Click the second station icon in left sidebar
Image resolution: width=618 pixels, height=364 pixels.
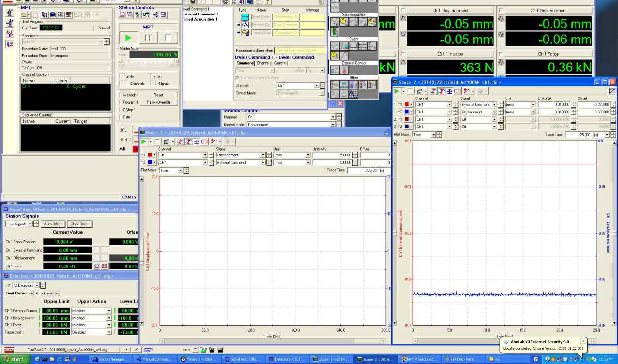coord(10,23)
